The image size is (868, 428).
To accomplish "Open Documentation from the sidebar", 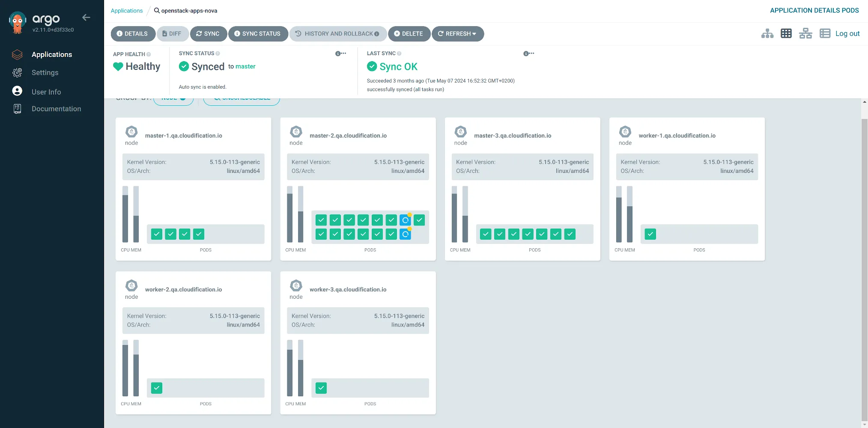I will click(56, 109).
